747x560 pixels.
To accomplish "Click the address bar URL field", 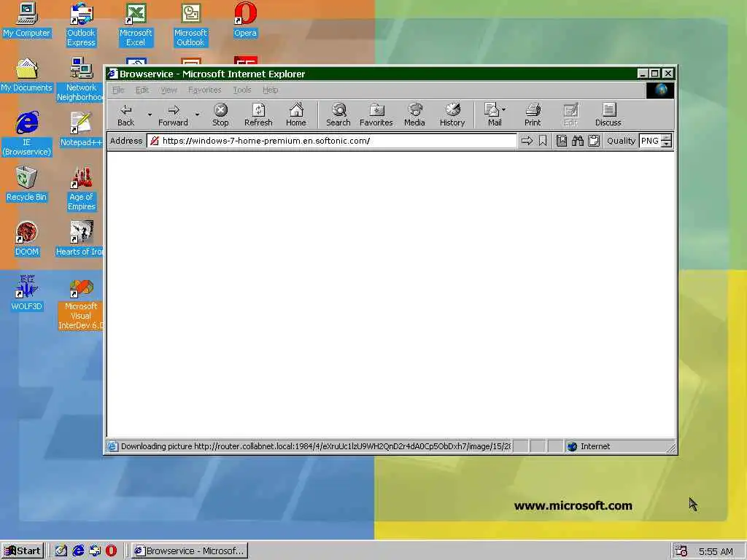I will pos(332,141).
